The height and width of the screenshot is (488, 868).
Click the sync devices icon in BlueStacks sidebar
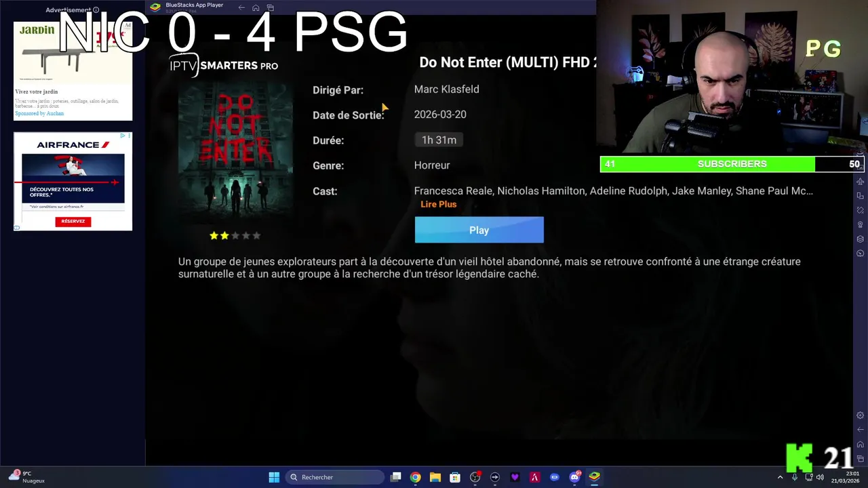pyautogui.click(x=861, y=196)
